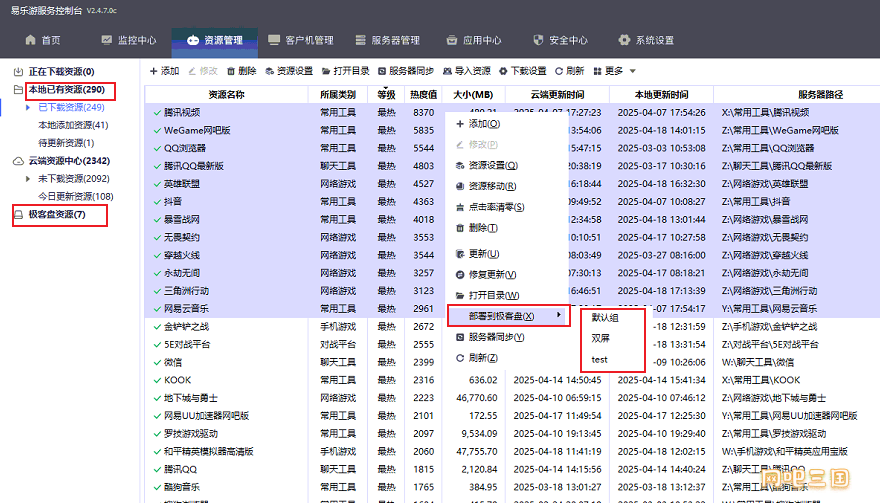Select the 酷狗音乐 resource name
This screenshot has width=880, height=503.
point(182,487)
